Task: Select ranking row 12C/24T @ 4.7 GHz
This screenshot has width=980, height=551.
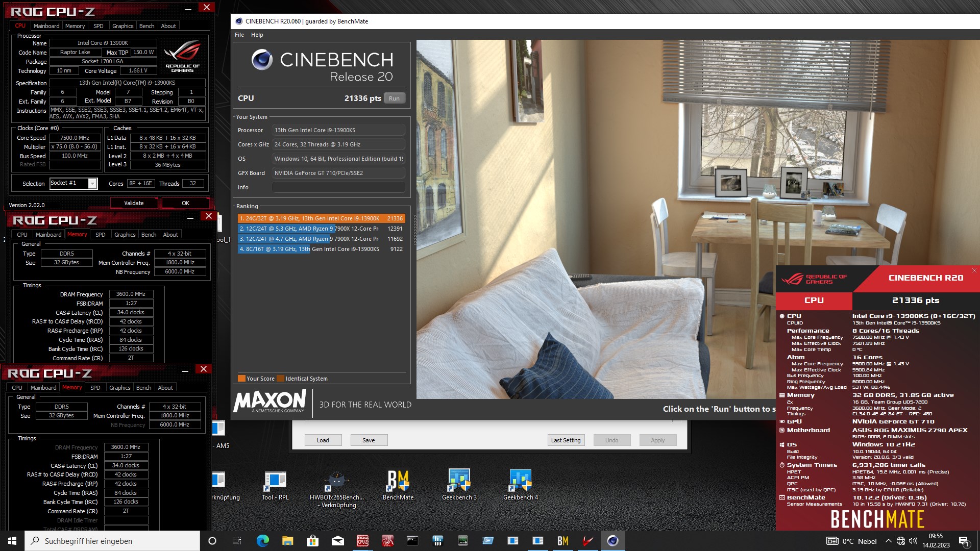Action: pyautogui.click(x=322, y=239)
